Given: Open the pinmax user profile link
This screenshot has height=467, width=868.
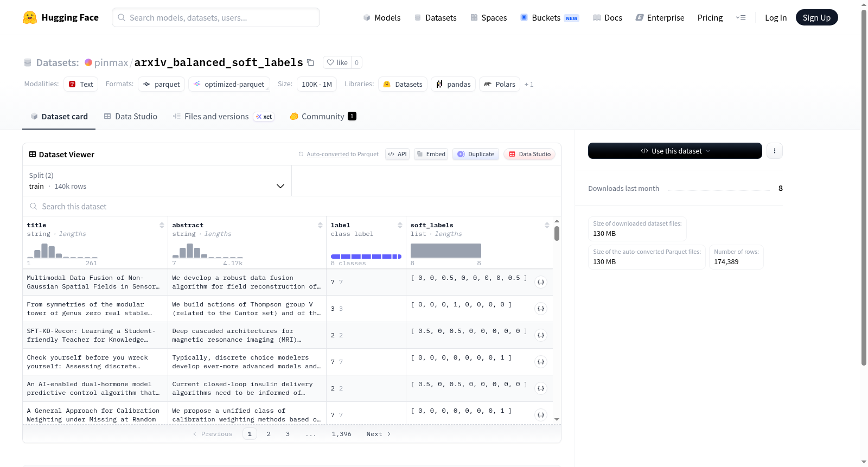Looking at the screenshot, I should pos(111,62).
